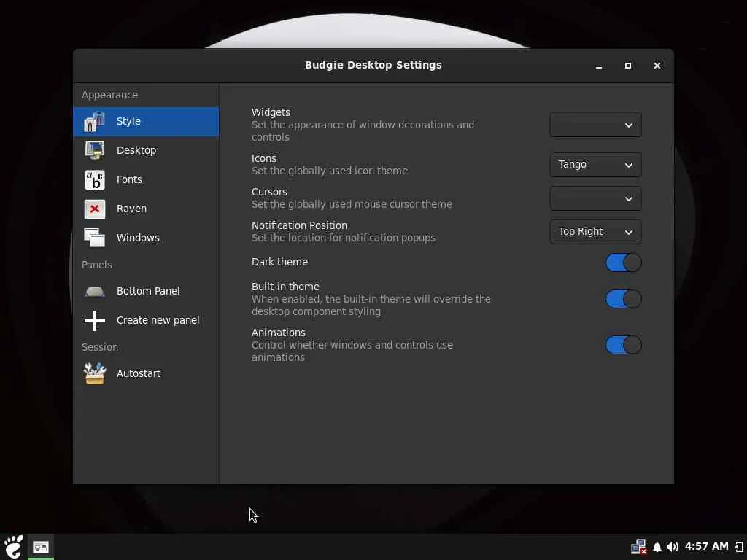The height and width of the screenshot is (560, 747).
Task: Open the Raven settings page label
Action: [x=131, y=209]
